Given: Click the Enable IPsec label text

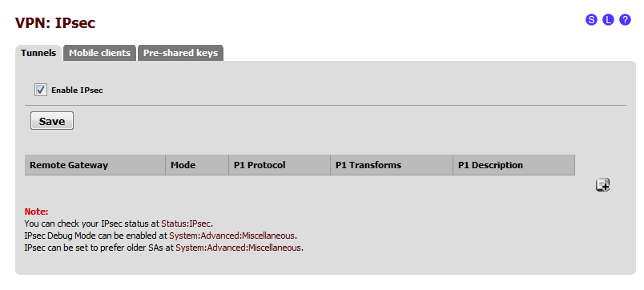Looking at the screenshot, I should [x=77, y=91].
